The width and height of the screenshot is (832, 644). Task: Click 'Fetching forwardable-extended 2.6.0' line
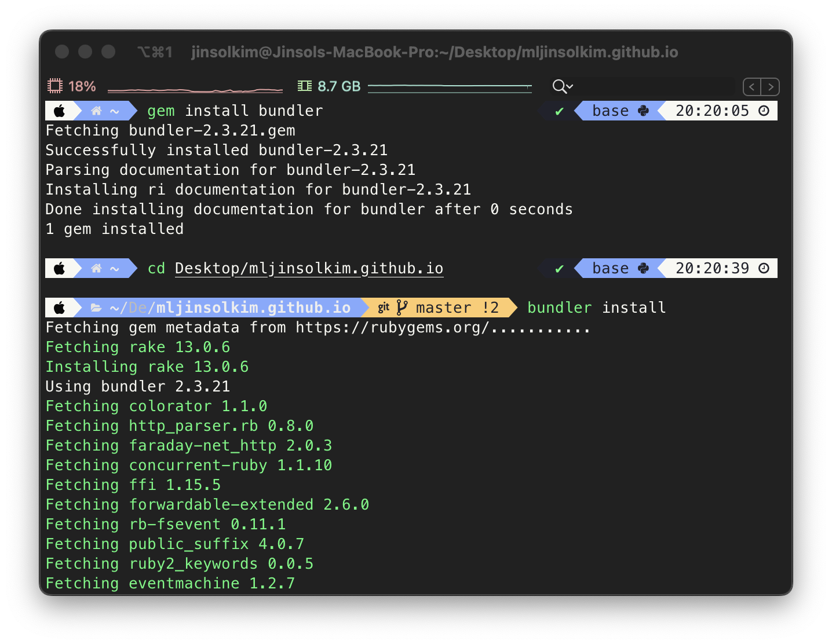pyautogui.click(x=207, y=505)
